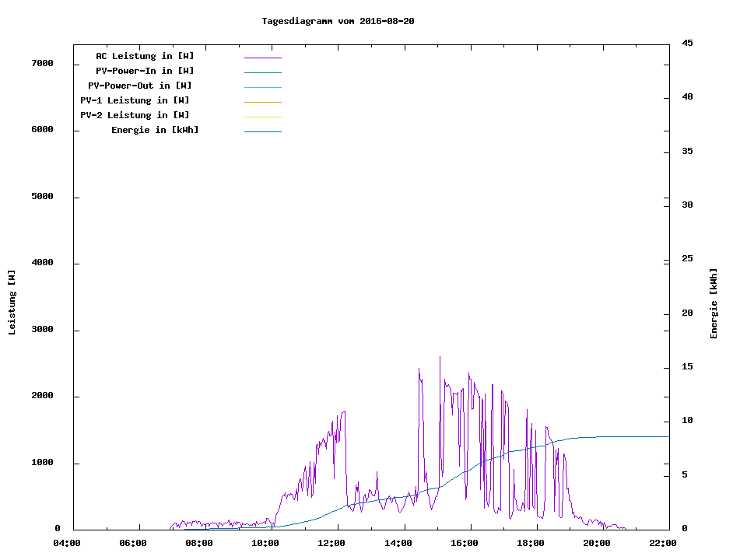Click the 22:00 time axis label
Viewport: 747px width, 560px height.
click(x=662, y=543)
